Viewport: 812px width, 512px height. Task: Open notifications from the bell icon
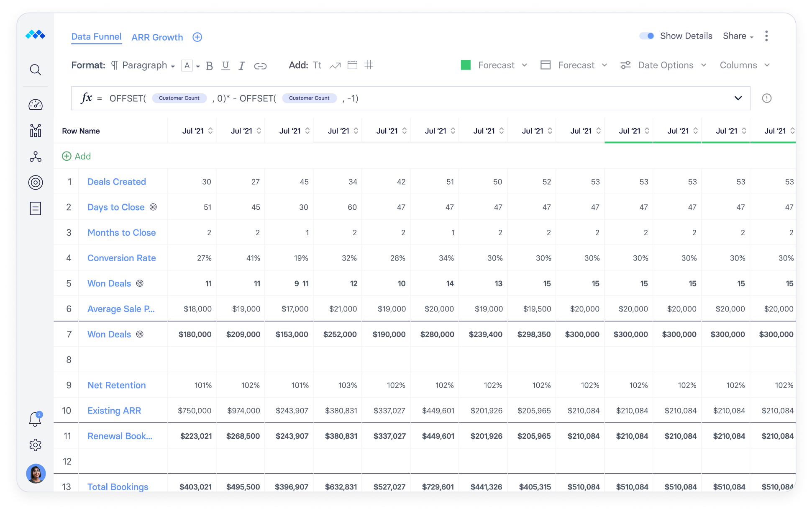[35, 419]
